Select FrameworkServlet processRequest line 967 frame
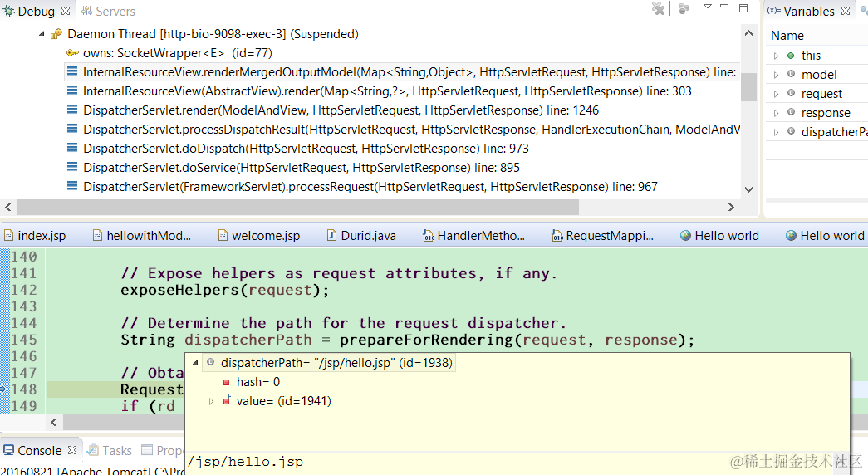 370,187
